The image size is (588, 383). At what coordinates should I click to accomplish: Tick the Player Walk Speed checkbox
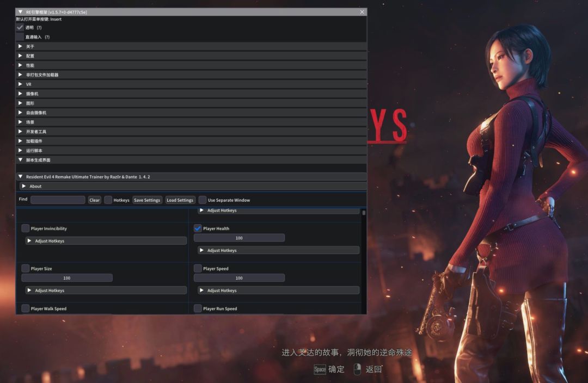pos(26,308)
